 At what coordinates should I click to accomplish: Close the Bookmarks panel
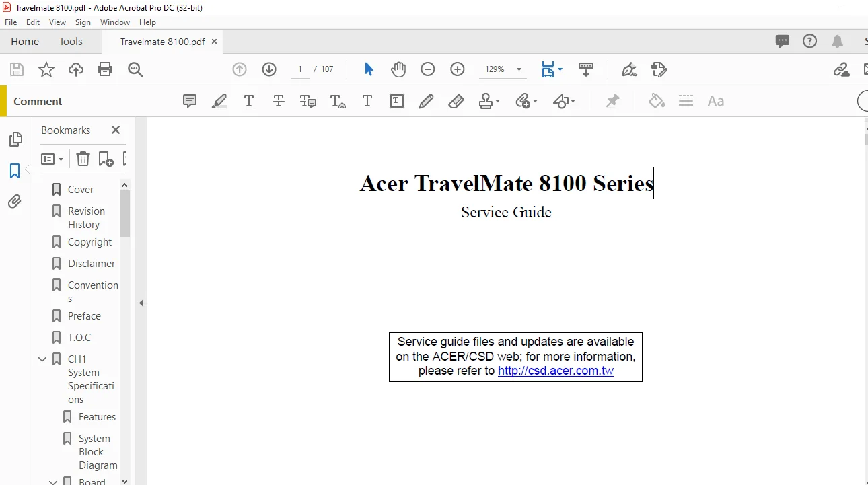coord(116,130)
